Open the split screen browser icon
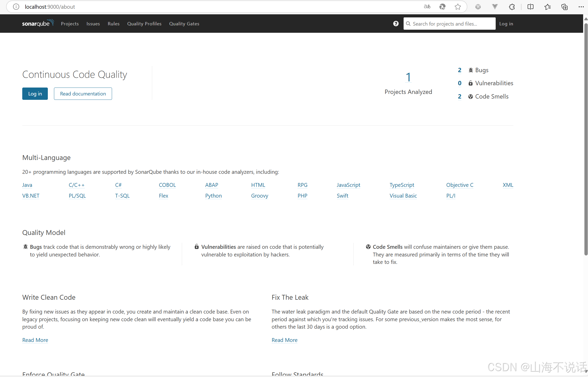The image size is (588, 377). [530, 7]
